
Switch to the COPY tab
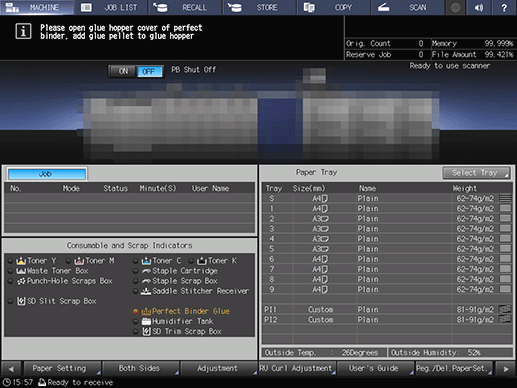tap(334, 7)
